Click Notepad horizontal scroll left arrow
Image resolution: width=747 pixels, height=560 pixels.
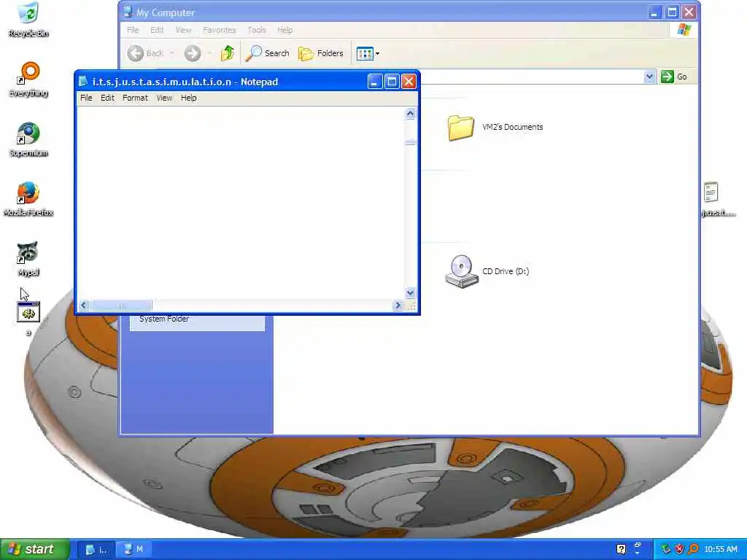coord(84,306)
